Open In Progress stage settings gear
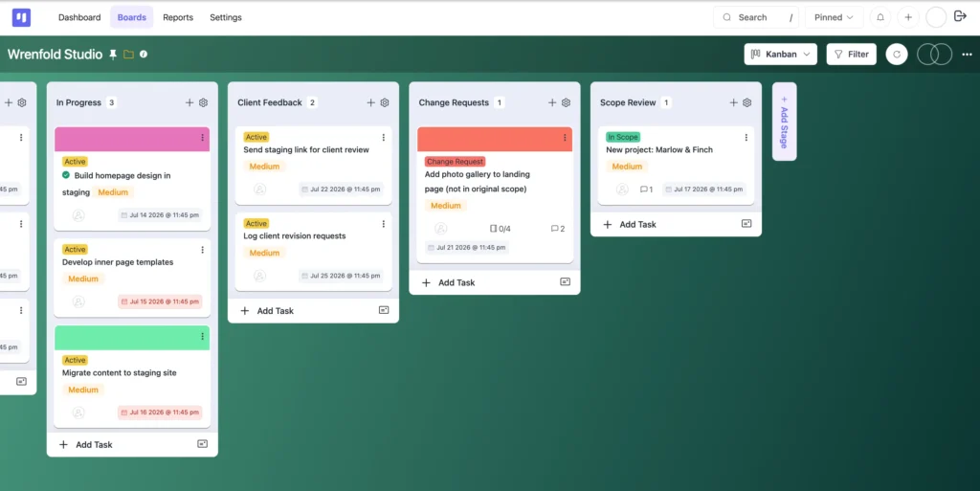 203,102
